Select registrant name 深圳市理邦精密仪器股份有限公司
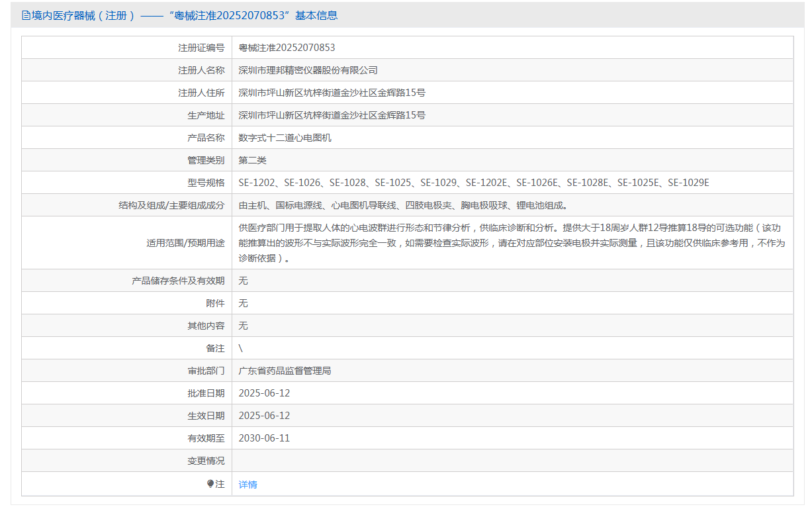The height and width of the screenshot is (513, 812). pyautogui.click(x=308, y=70)
